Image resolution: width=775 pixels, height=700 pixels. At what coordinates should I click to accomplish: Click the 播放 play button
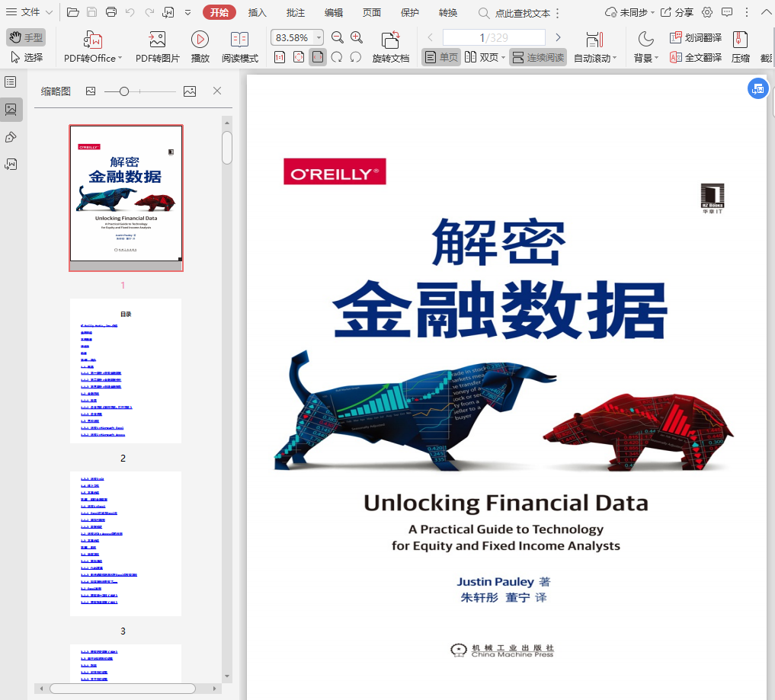pos(200,47)
